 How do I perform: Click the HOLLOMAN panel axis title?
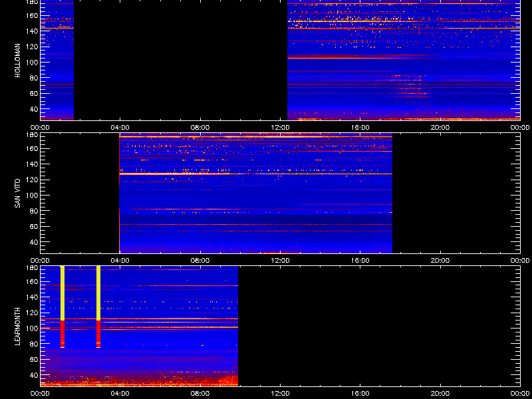pyautogui.click(x=18, y=61)
